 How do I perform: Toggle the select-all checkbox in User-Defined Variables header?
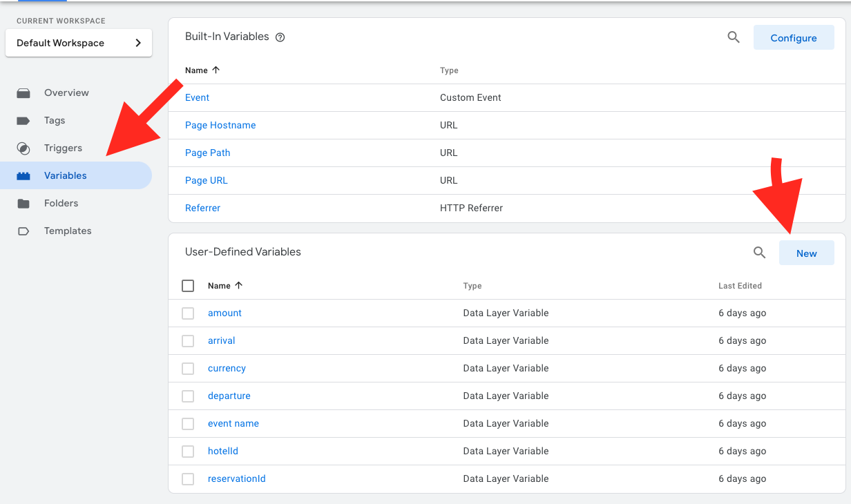coord(188,286)
